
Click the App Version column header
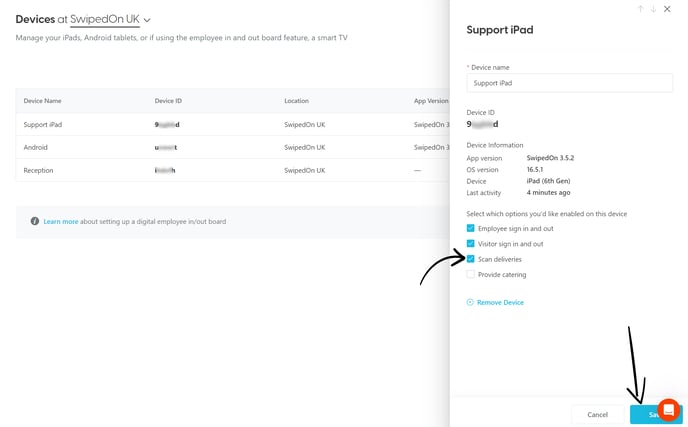pyautogui.click(x=431, y=101)
